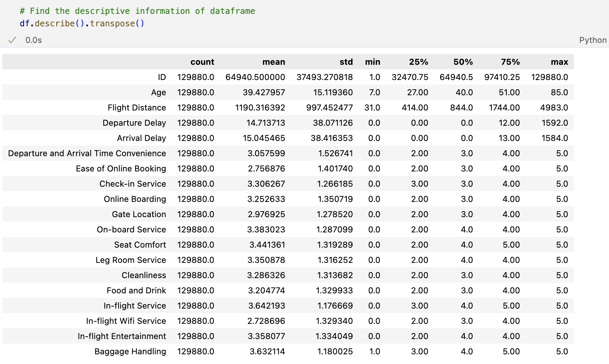The width and height of the screenshot is (609, 364).
Task: Select the ID row label
Action: (162, 77)
